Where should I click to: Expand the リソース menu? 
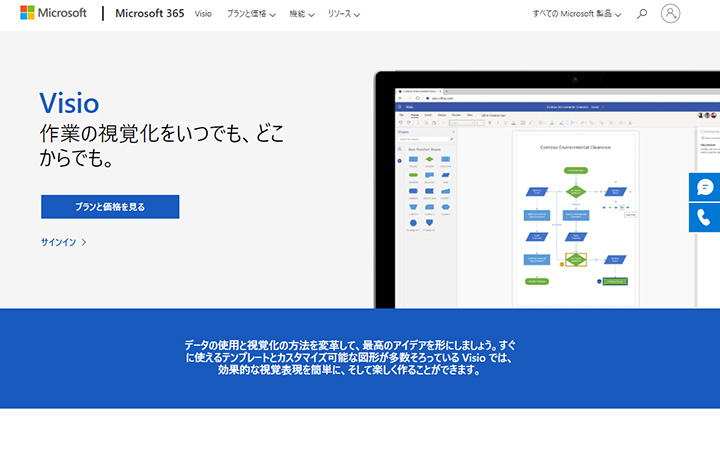343,14
